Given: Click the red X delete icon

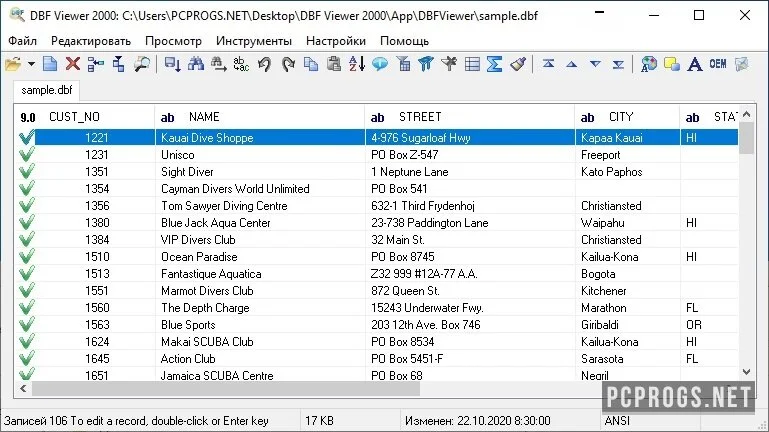Looking at the screenshot, I should click(x=73, y=64).
